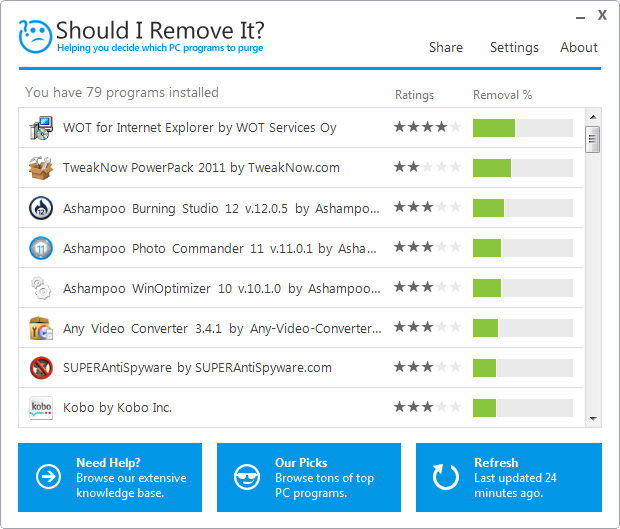Open the About menu
620x529 pixels.
click(578, 47)
